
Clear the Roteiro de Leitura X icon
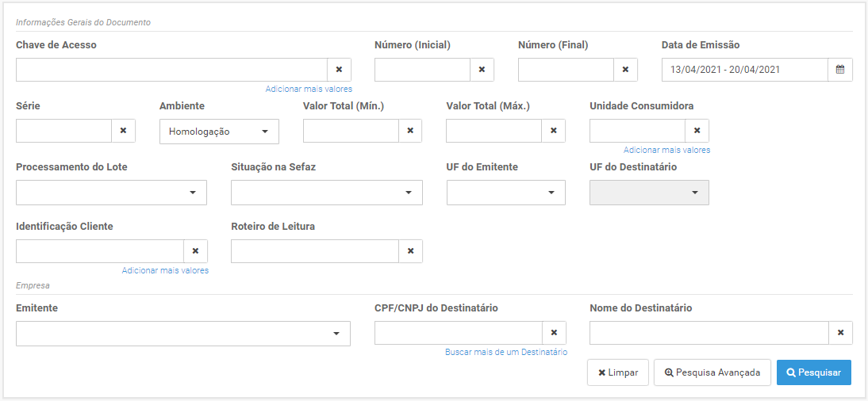[x=411, y=251]
